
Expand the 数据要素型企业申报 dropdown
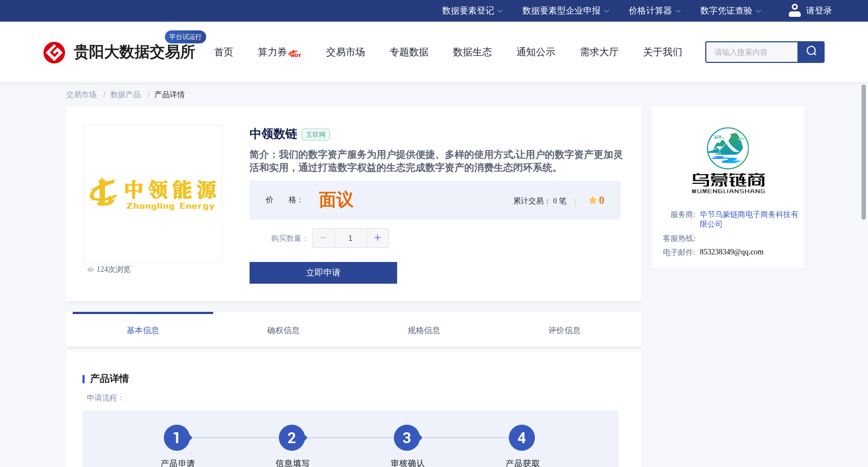[x=566, y=11]
